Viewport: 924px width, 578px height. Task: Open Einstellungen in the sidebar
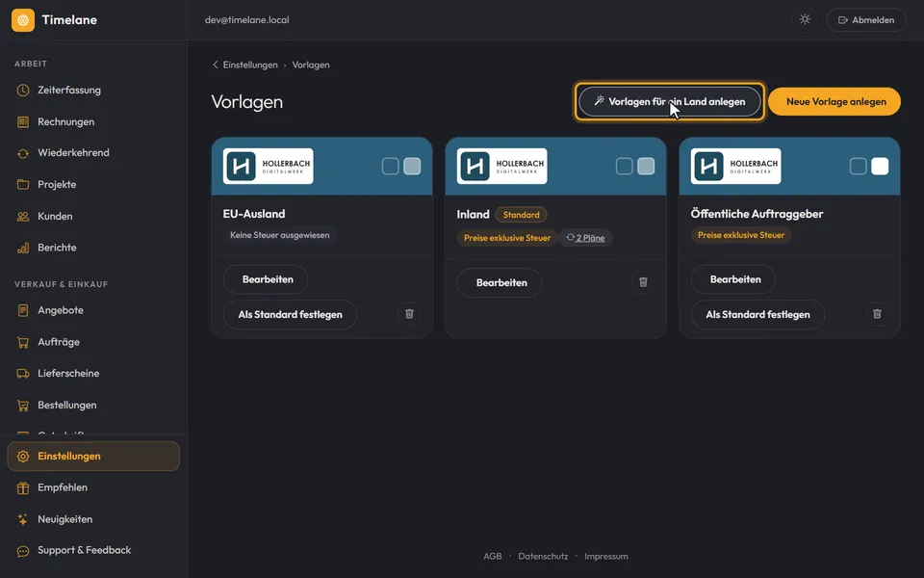[x=93, y=456]
